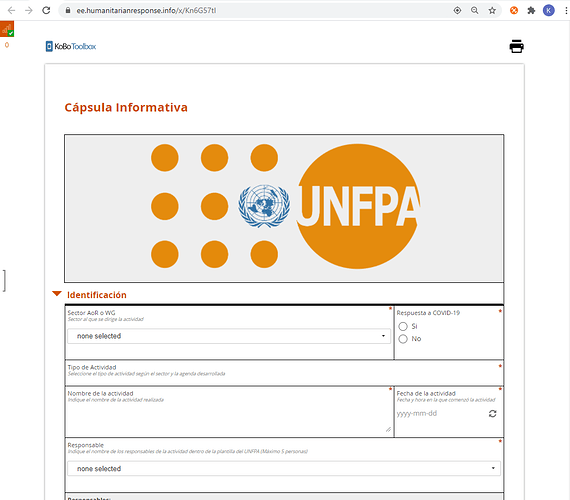This screenshot has height=500, width=570.
Task: Click the Nombre de la actividad text area
Action: [229, 418]
